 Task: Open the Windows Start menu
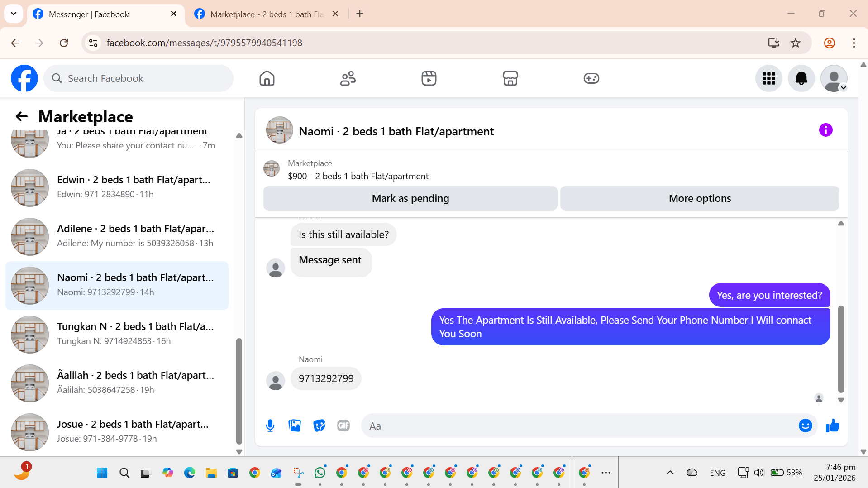click(102, 473)
